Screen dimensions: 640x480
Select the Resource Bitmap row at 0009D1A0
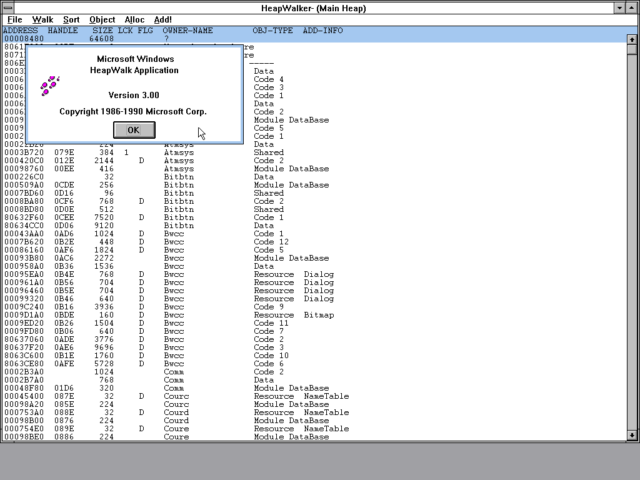[x=314, y=315]
